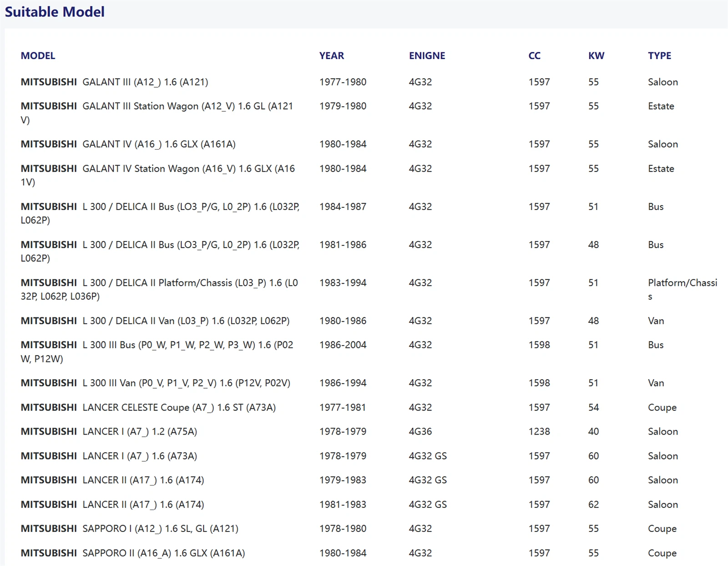This screenshot has width=728, height=566.
Task: Click Saloon type in Galant III 1977-1980 row
Action: (x=663, y=82)
